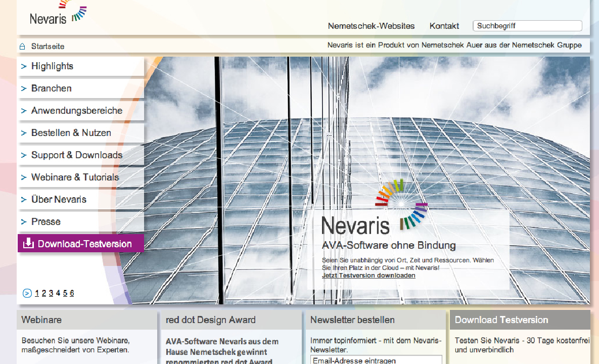599x364 pixels.
Task: Select slide 4 in the slideshow
Action: 58,293
